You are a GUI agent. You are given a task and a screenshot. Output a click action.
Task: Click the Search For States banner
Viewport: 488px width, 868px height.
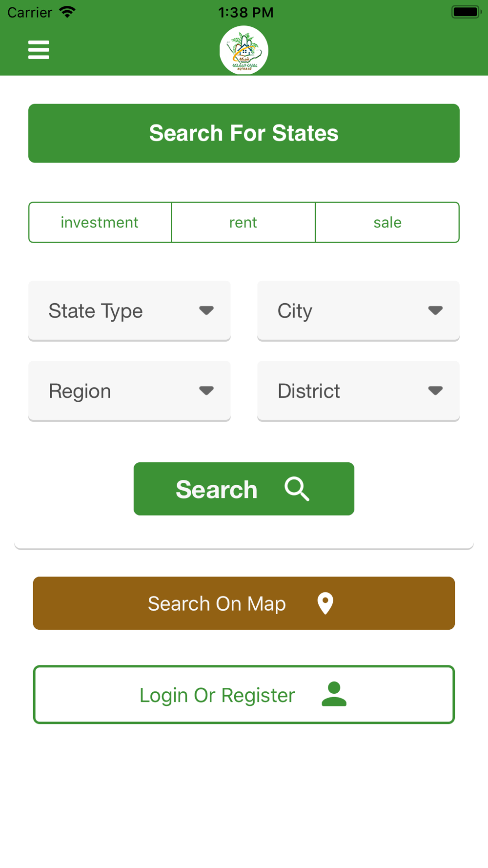tap(244, 133)
